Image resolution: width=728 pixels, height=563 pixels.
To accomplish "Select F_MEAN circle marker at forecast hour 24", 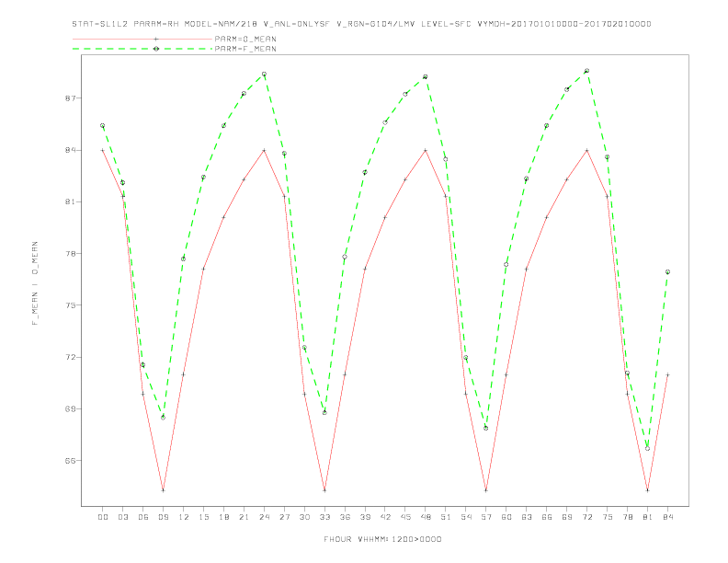I will coord(264,74).
